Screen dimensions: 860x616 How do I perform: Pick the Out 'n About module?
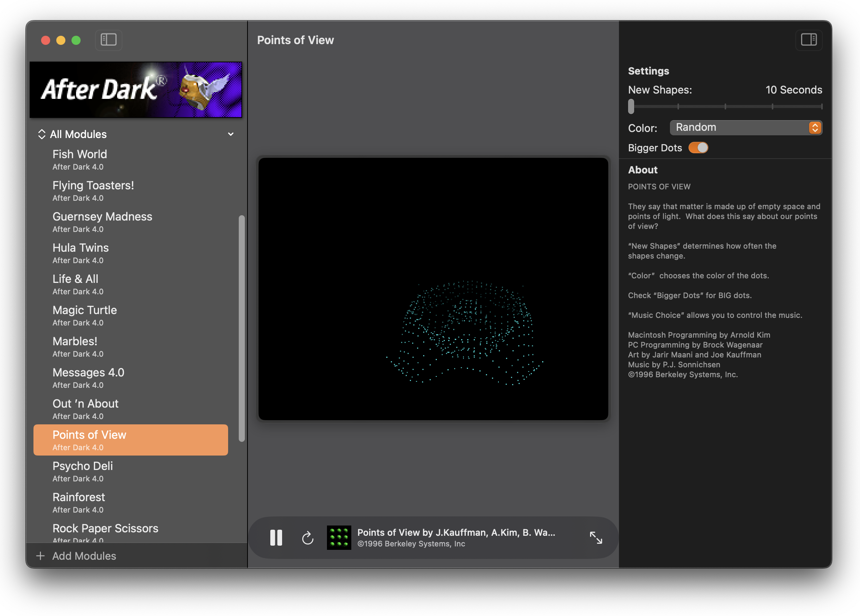pos(131,409)
